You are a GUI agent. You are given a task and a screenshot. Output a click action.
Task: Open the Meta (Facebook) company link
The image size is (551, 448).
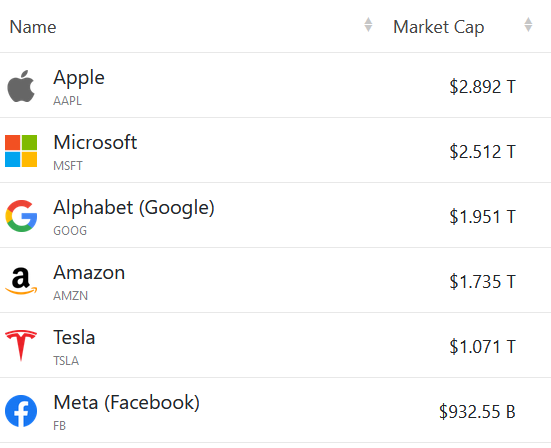click(x=127, y=403)
